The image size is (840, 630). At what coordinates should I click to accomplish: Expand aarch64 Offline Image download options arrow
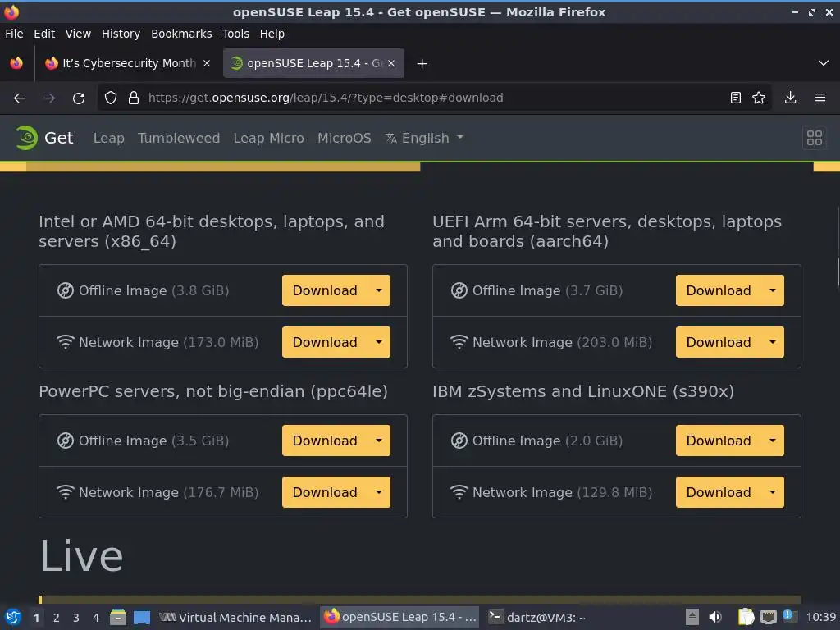pos(773,290)
